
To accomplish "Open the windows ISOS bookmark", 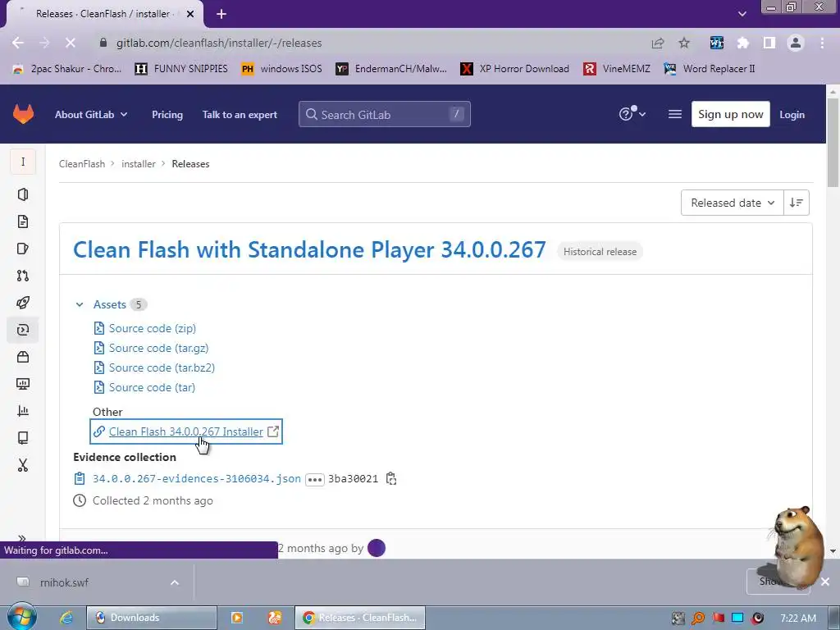I will (x=282, y=69).
